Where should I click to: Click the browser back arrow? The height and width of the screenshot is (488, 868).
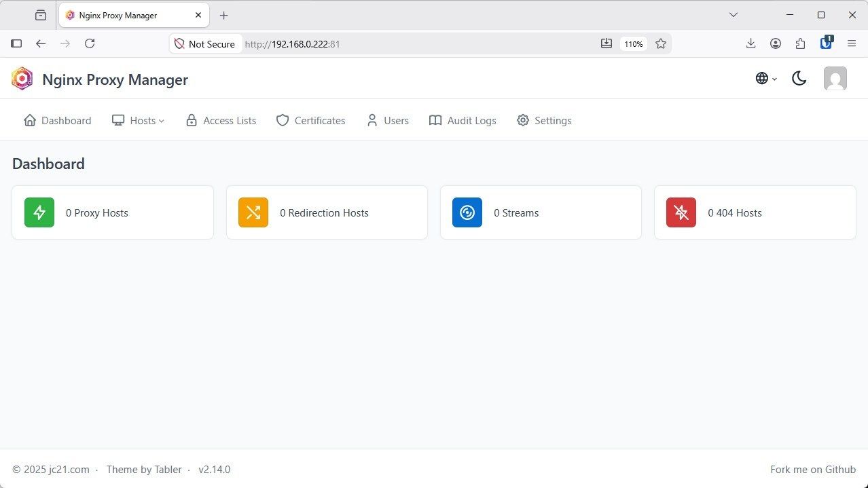coord(41,43)
